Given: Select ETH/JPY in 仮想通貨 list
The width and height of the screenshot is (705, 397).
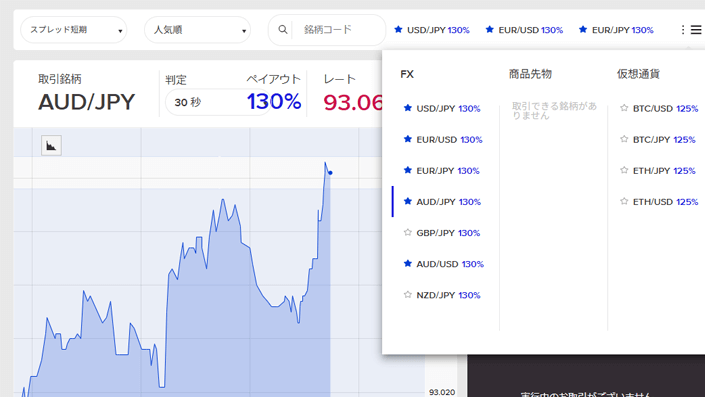Looking at the screenshot, I should 664,170.
